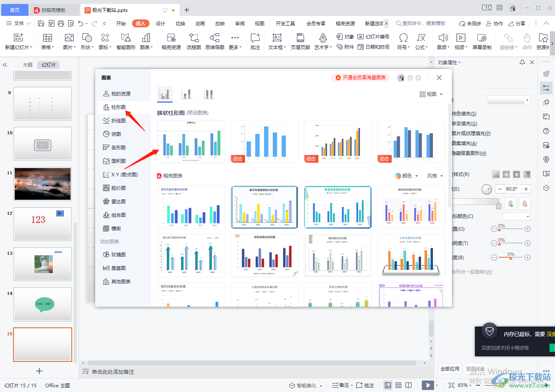555x392 pixels.
Task: Switch to the Design (设计) tab
Action: tap(161, 23)
